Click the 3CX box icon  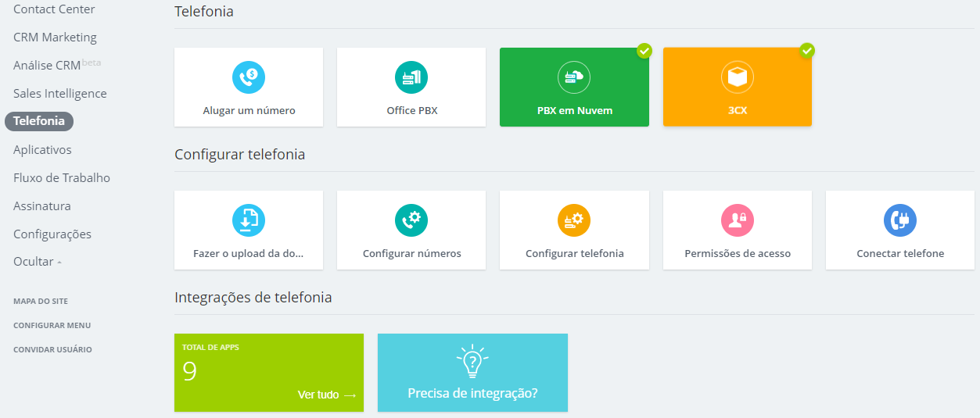pyautogui.click(x=737, y=77)
